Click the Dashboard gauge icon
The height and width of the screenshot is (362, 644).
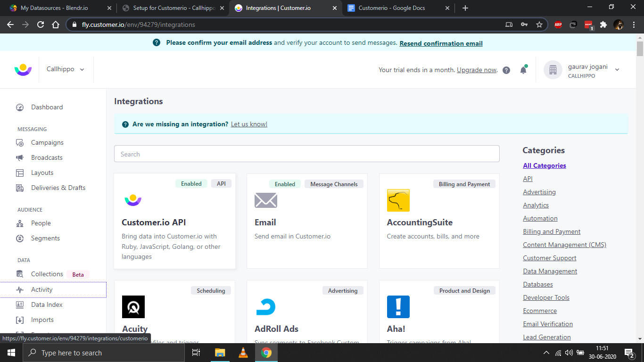pyautogui.click(x=20, y=107)
